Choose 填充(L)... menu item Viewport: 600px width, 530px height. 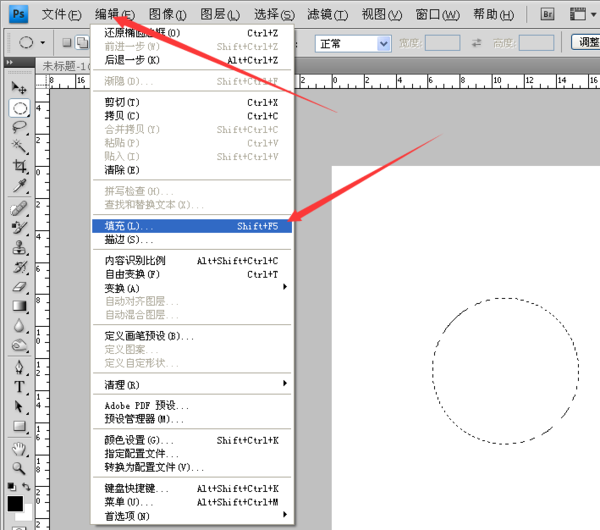coord(192,226)
